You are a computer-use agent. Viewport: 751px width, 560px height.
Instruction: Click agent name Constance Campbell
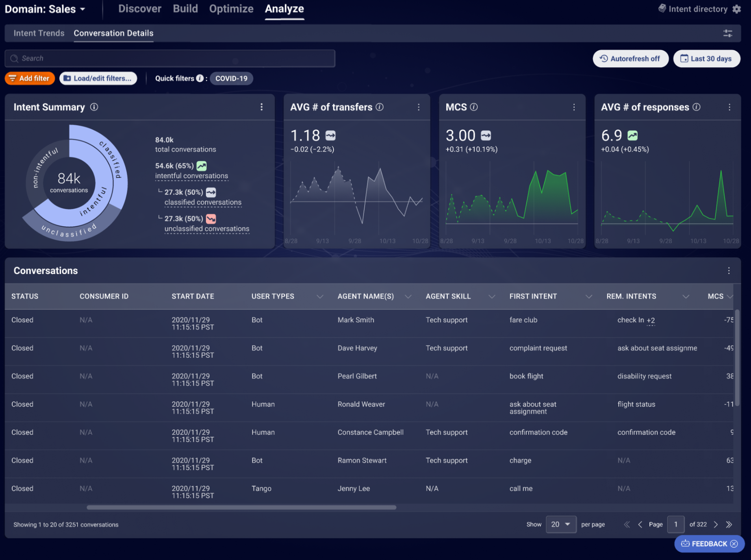(x=370, y=432)
